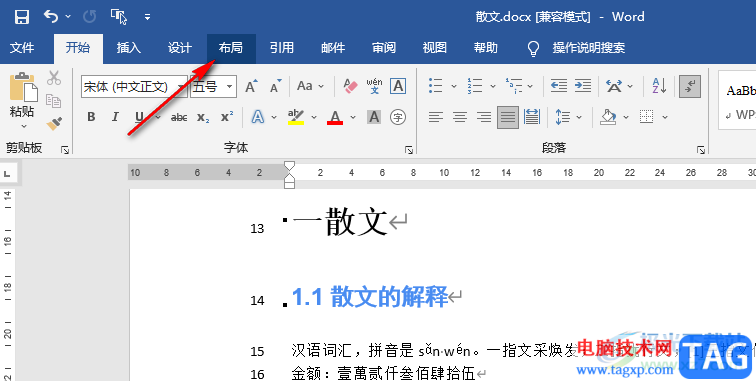Viewport: 756px width, 381px height.
Task: Customize Quick Access Toolbar dropdown
Action: click(148, 17)
